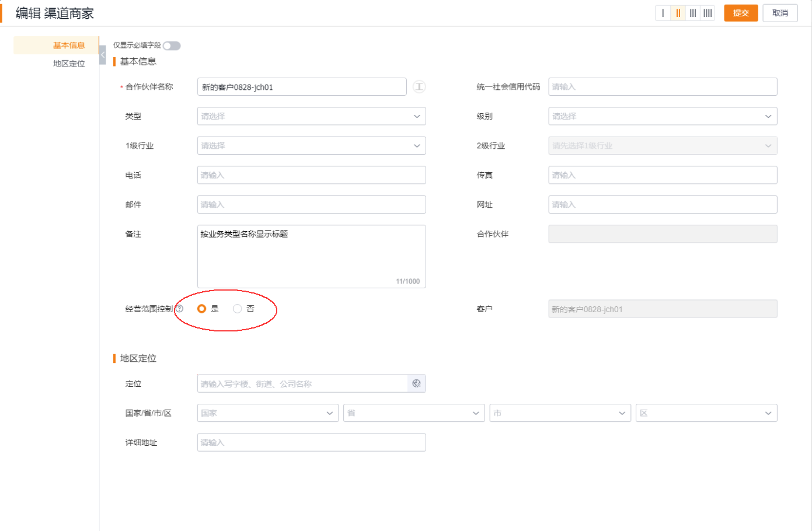This screenshot has width=812, height=531.
Task: Click into the 统一社会信用代码 input field
Action: [663, 87]
